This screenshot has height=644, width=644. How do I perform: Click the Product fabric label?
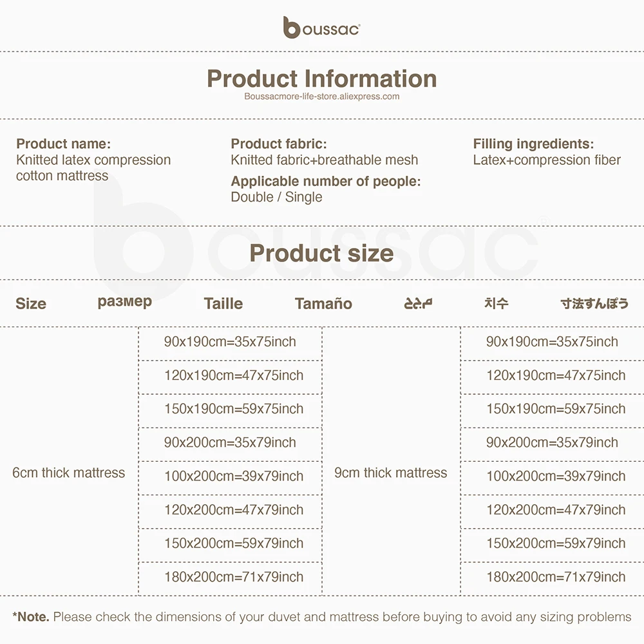(278, 144)
